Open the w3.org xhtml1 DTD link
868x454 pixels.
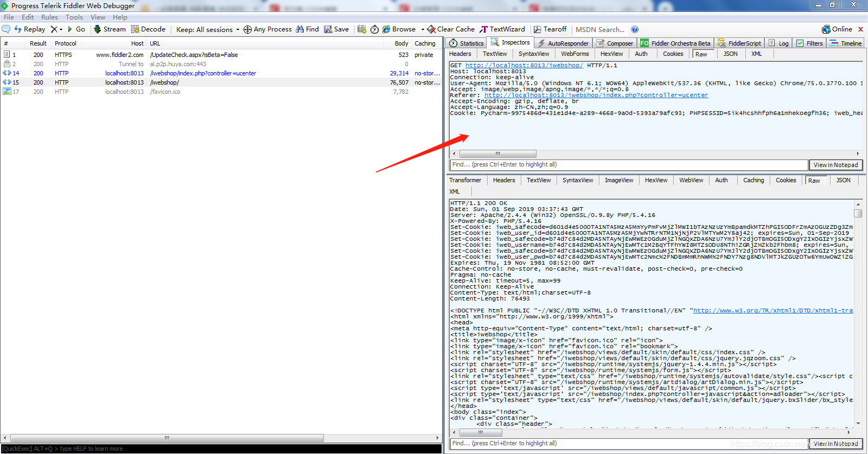pos(773,310)
